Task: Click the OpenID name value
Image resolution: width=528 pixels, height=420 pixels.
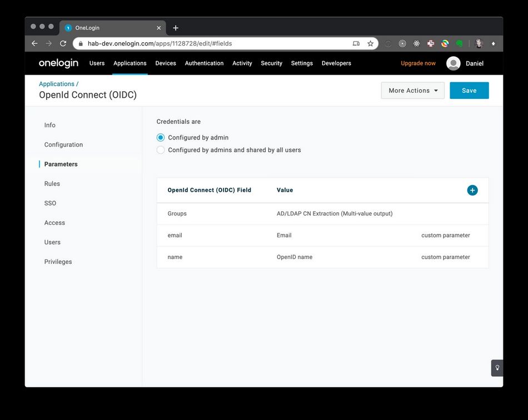Action: click(x=295, y=257)
